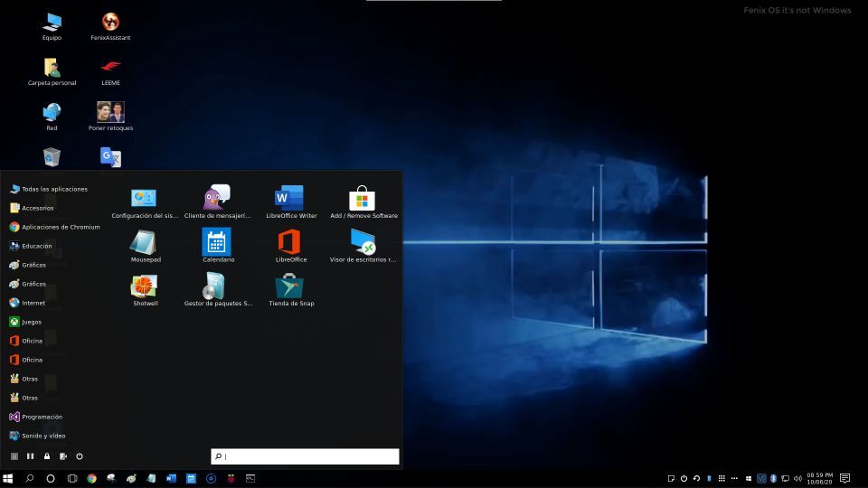Open Add / Remove Software
The image size is (868, 488).
[x=363, y=203]
